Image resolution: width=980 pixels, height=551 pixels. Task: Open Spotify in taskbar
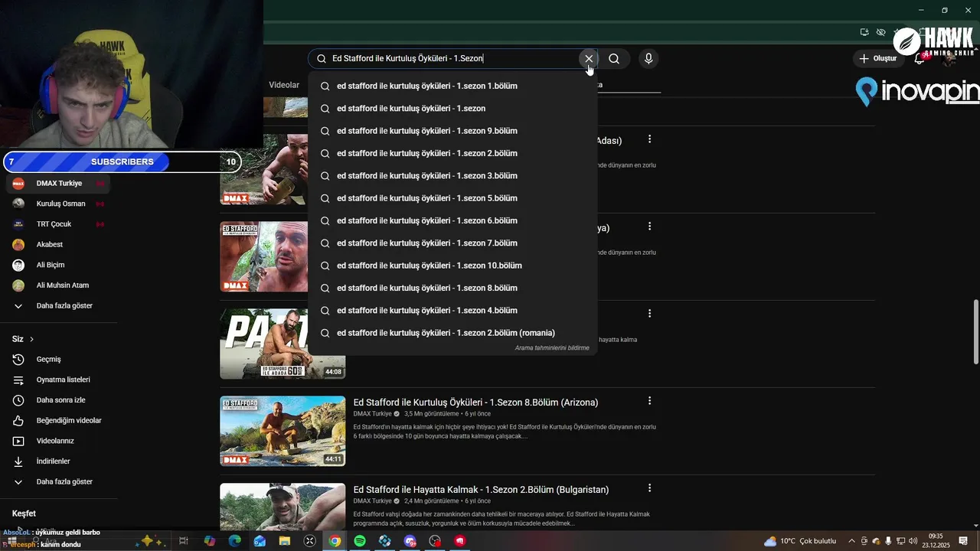(360, 541)
